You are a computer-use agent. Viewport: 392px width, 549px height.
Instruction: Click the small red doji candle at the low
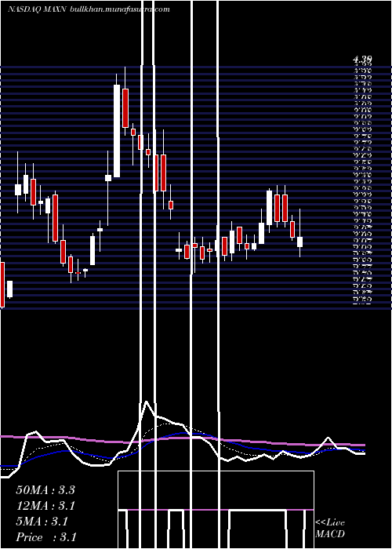click(78, 273)
